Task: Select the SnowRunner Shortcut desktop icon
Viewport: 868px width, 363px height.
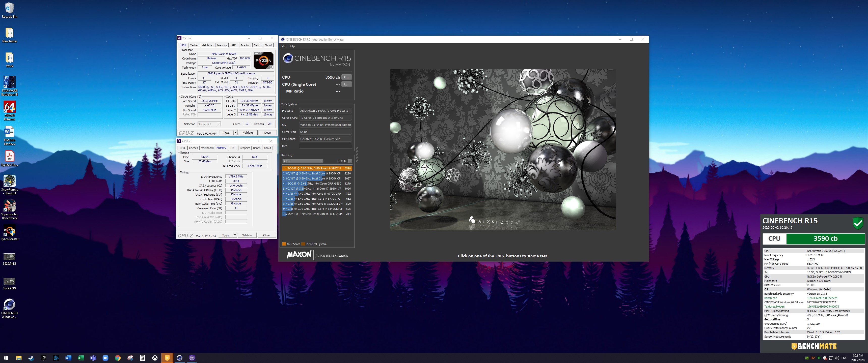Action: tap(9, 185)
